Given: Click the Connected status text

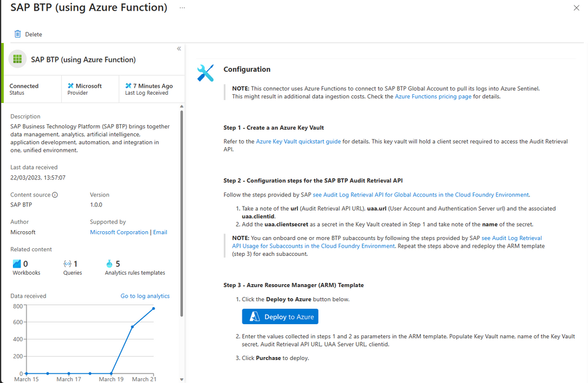Looking at the screenshot, I should point(24,86).
